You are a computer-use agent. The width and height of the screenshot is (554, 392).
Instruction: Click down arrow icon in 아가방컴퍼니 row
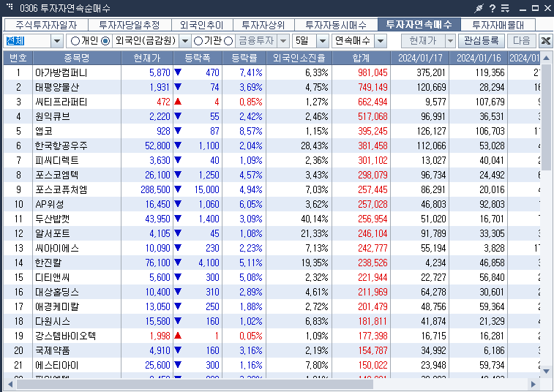pyautogui.click(x=178, y=72)
